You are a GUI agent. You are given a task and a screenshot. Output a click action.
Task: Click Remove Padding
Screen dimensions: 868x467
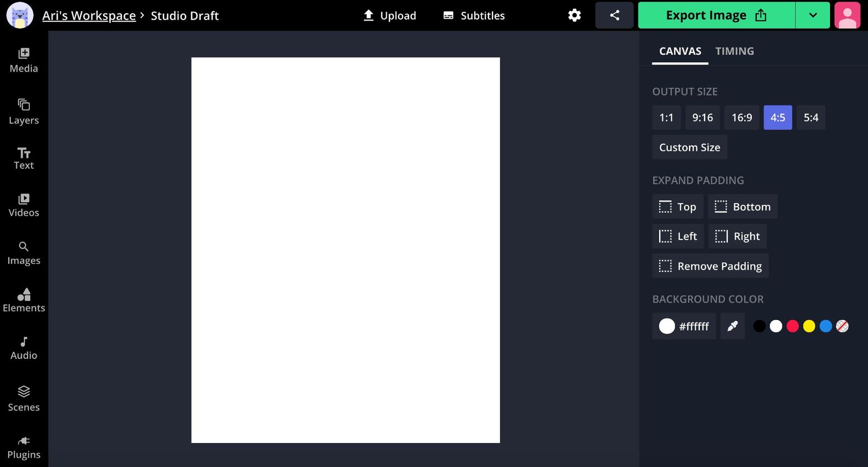tap(710, 266)
